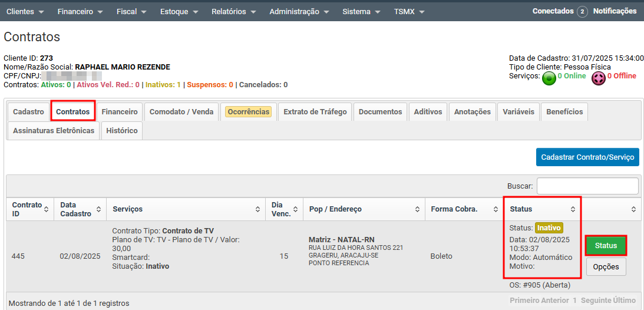The height and width of the screenshot is (310, 644).
Task: Click the pink Offline services icon
Action: click(x=598, y=78)
